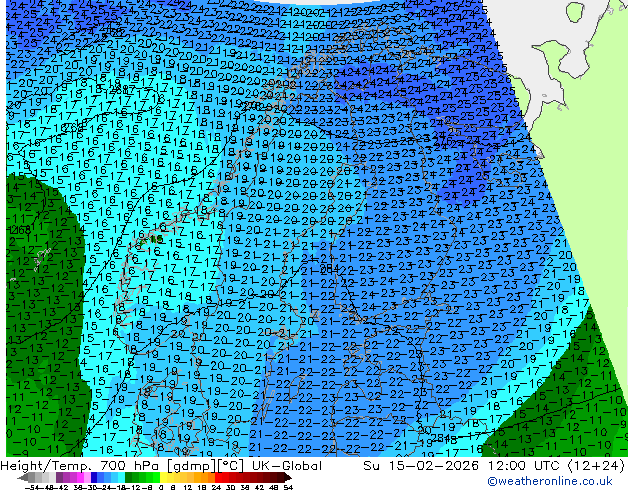Click the UK-Global model label

[287, 466]
